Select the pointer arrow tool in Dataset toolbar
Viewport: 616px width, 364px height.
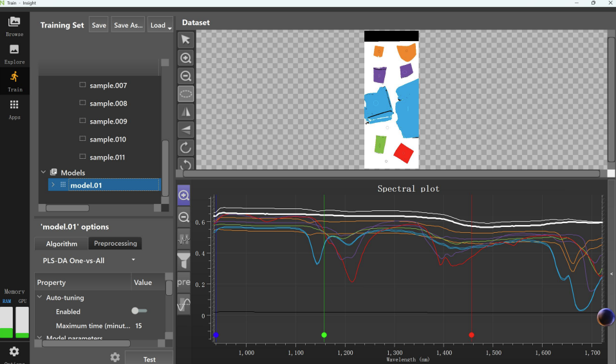click(185, 40)
